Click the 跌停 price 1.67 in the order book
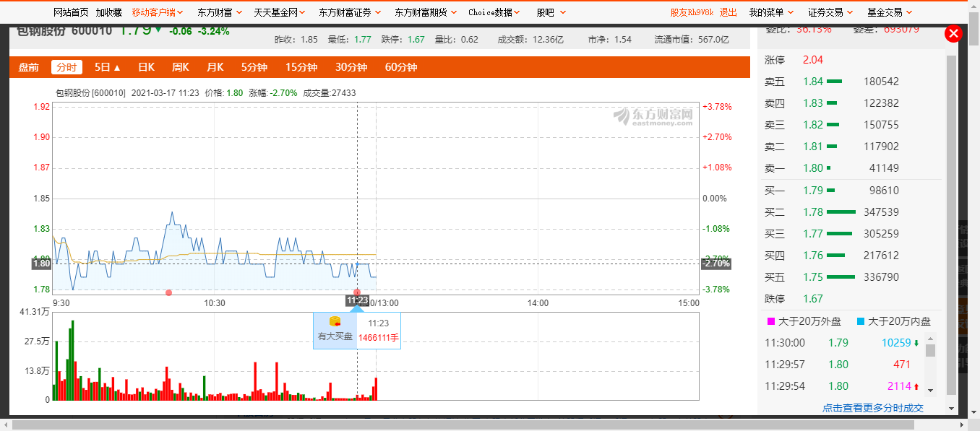This screenshot has height=431, width=980. 813,299
